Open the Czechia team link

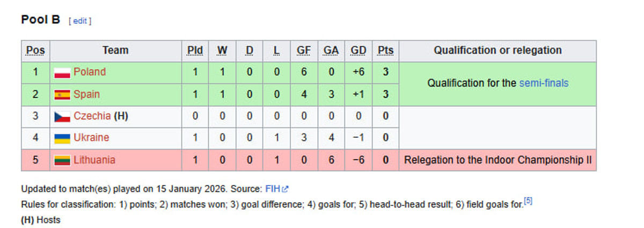[x=92, y=116]
